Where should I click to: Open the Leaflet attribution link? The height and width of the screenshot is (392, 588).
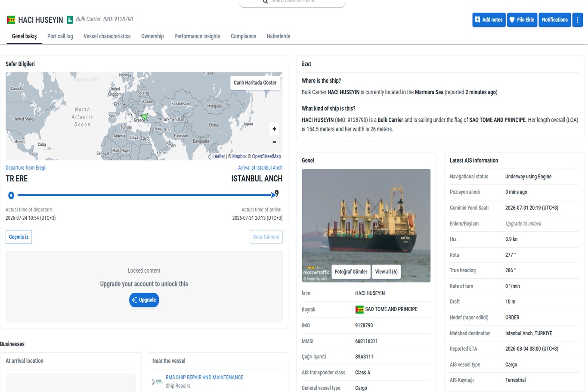[218, 156]
